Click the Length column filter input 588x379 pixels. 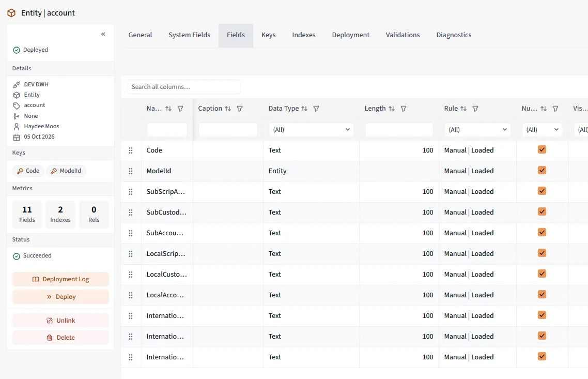point(399,129)
